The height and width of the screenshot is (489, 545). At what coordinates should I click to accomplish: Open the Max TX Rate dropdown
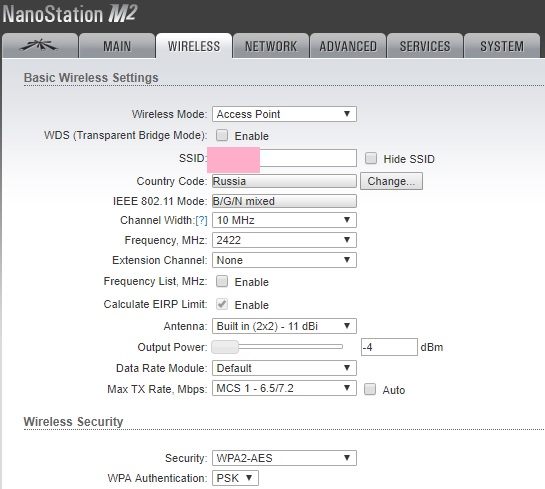(x=284, y=388)
